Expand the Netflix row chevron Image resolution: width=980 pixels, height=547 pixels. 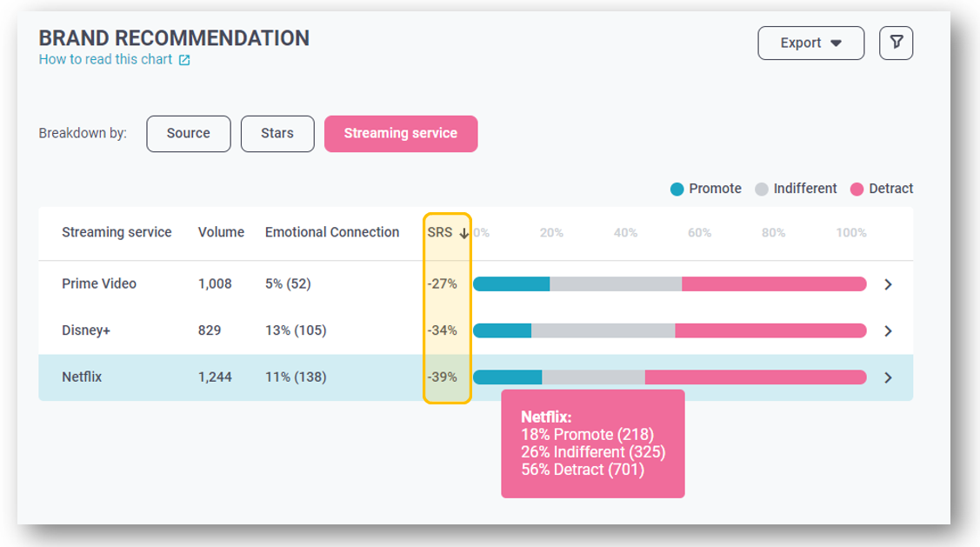coord(888,377)
